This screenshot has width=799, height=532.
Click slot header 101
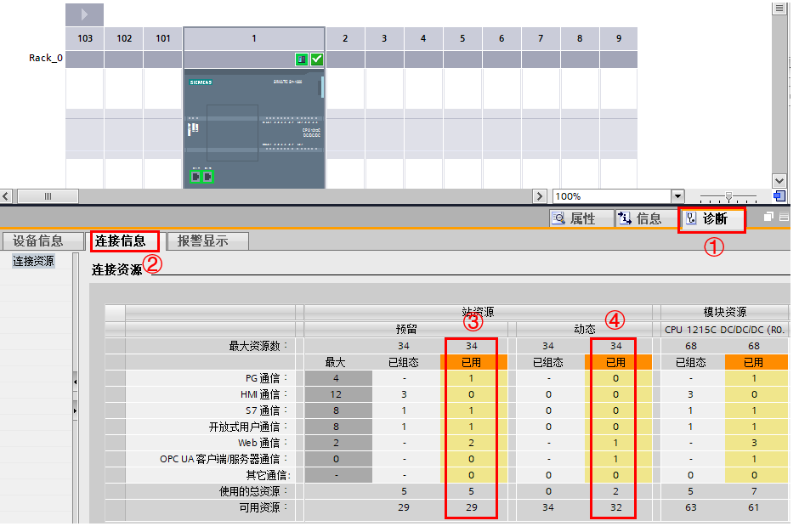[x=163, y=39]
